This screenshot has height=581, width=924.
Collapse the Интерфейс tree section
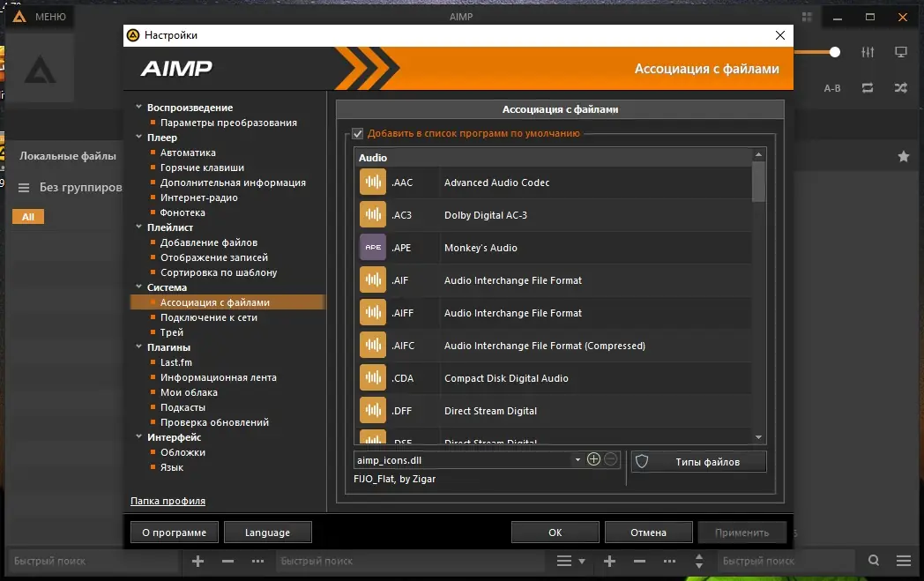pos(138,436)
